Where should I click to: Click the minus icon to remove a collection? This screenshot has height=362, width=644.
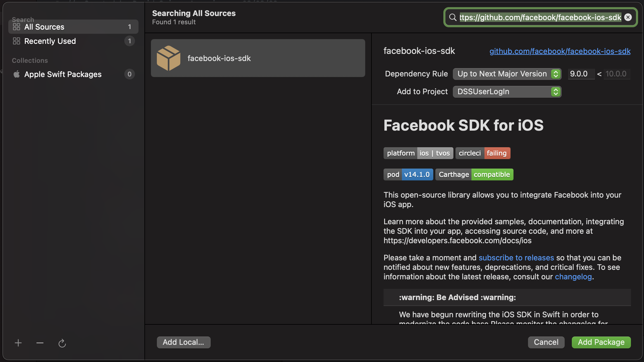[40, 343]
